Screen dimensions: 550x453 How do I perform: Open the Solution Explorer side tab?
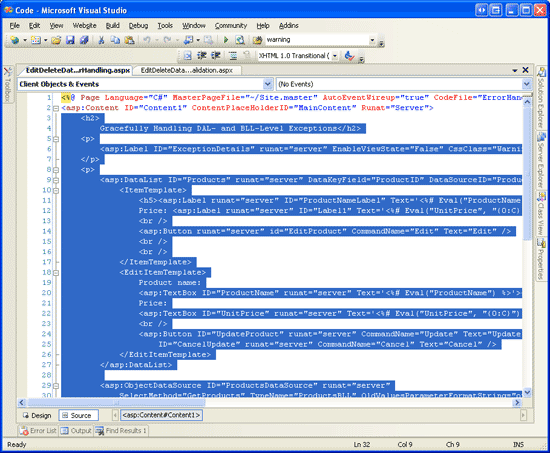pos(541,98)
